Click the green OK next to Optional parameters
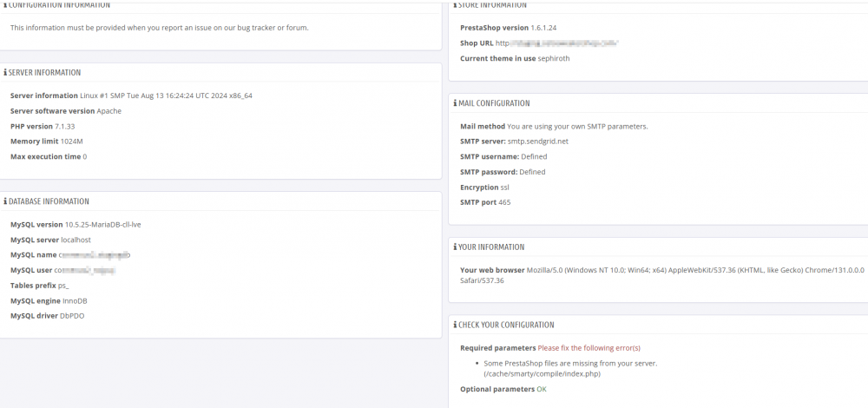 pos(542,389)
